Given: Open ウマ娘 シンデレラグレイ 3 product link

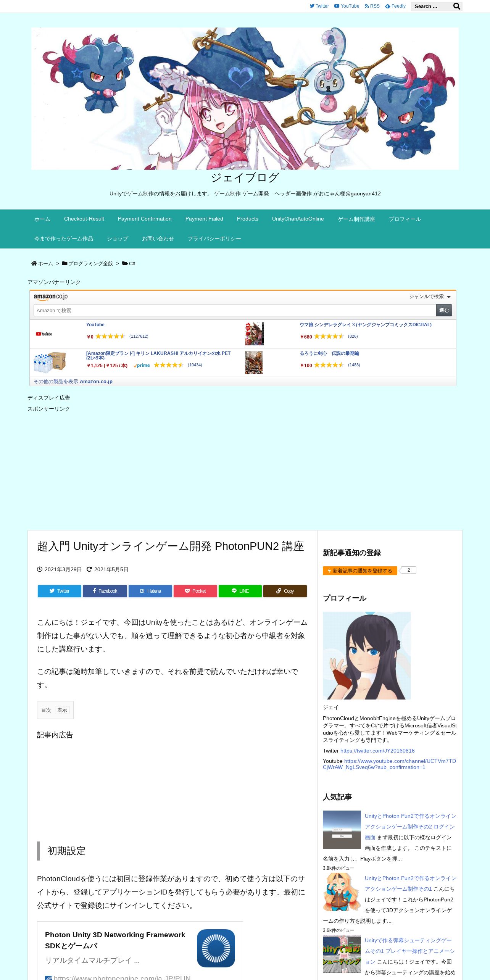Looking at the screenshot, I should pos(366,325).
